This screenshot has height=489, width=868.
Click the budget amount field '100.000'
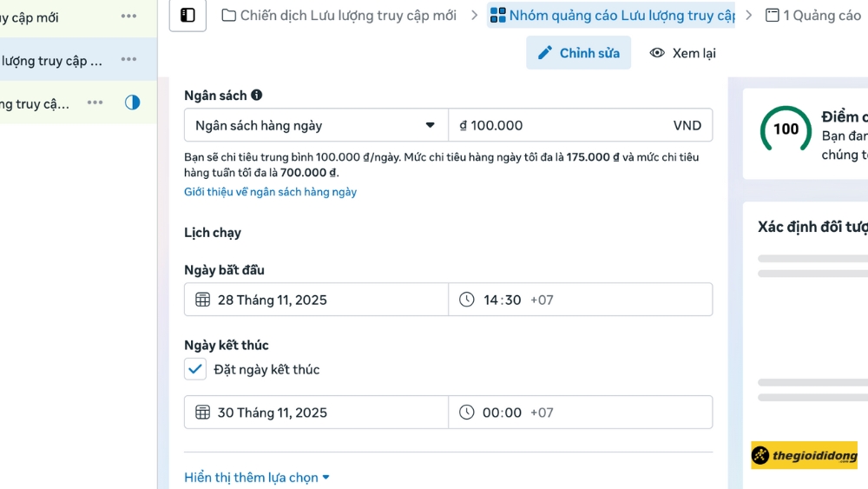[580, 125]
